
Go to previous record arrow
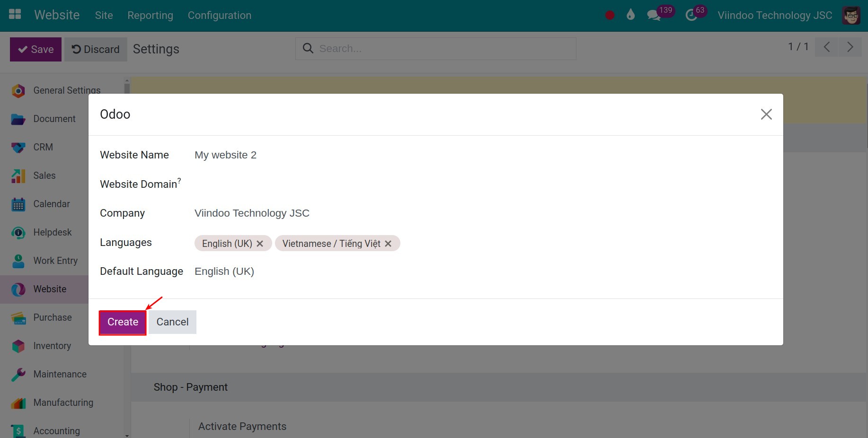click(x=827, y=47)
